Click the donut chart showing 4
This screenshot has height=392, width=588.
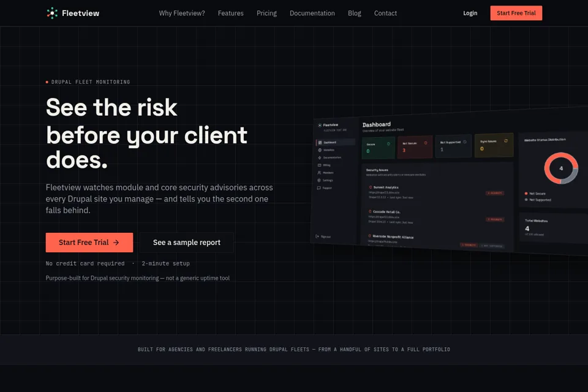pyautogui.click(x=561, y=168)
